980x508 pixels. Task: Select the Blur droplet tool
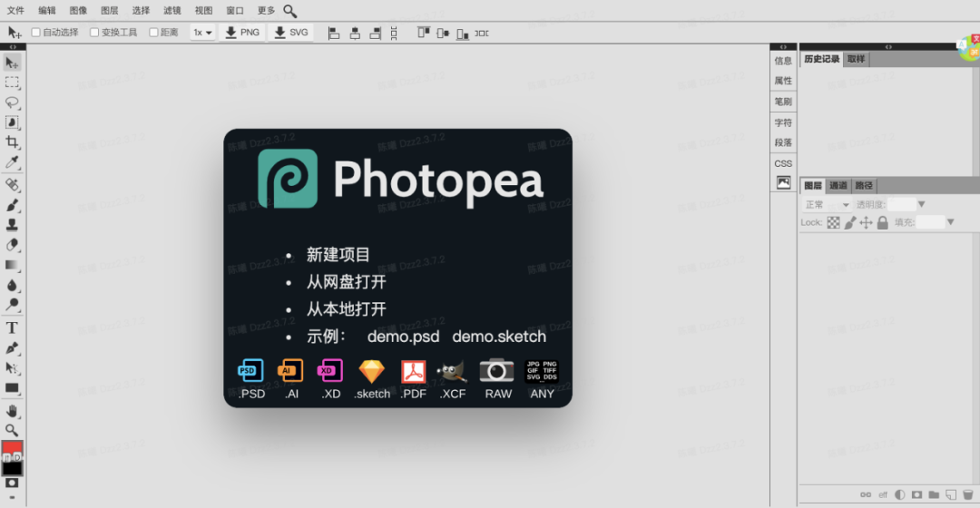[12, 285]
